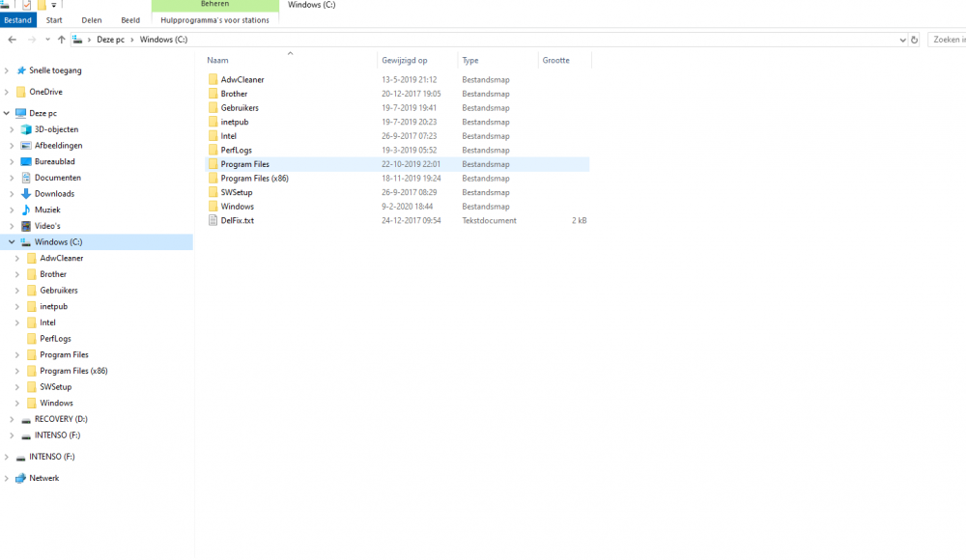This screenshot has height=560, width=966.
Task: Click the Documenten icon in sidebar
Action: (26, 178)
